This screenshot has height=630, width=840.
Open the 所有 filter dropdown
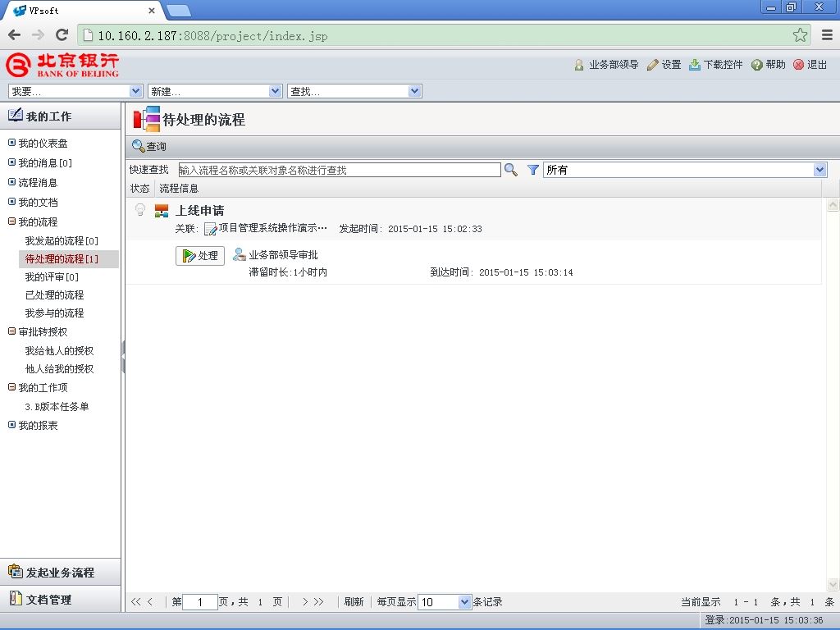click(685, 170)
